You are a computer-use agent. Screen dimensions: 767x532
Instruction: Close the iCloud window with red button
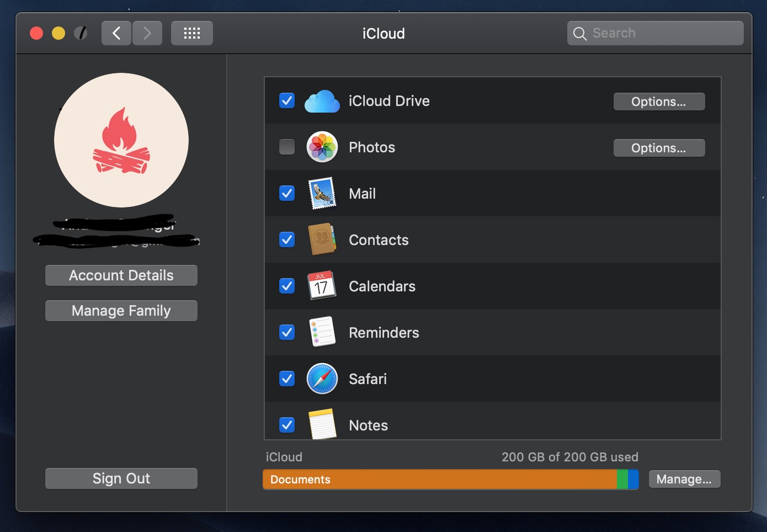[x=36, y=33]
